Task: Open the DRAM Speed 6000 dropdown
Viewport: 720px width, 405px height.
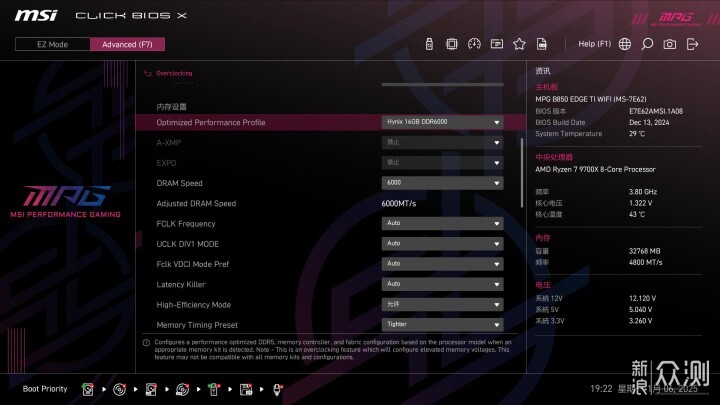Action: [x=442, y=183]
